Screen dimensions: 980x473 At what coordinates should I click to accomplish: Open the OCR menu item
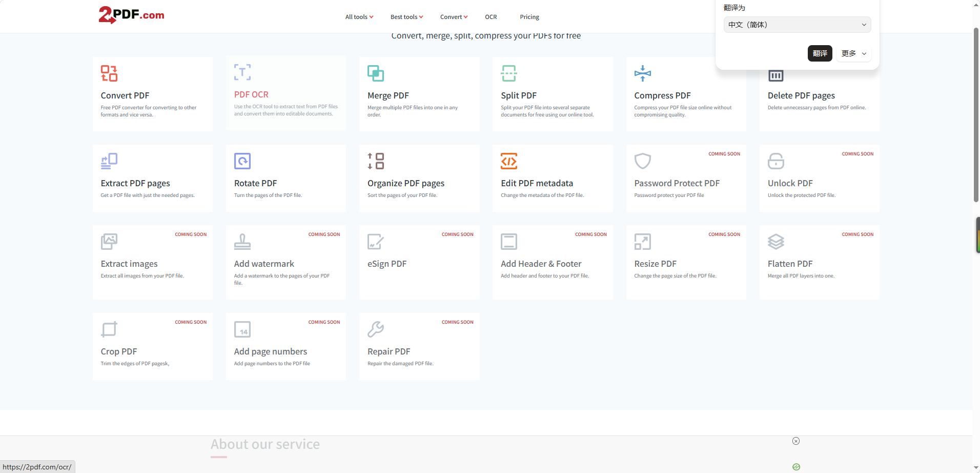coord(491,17)
